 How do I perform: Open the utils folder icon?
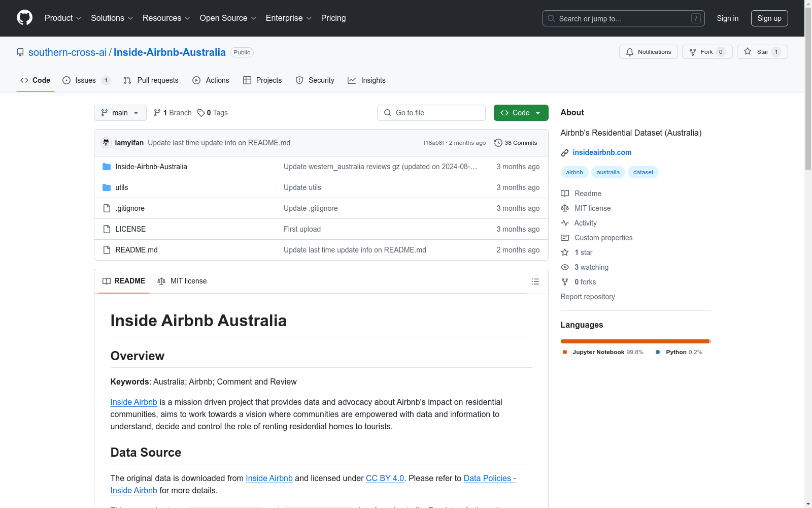point(107,187)
